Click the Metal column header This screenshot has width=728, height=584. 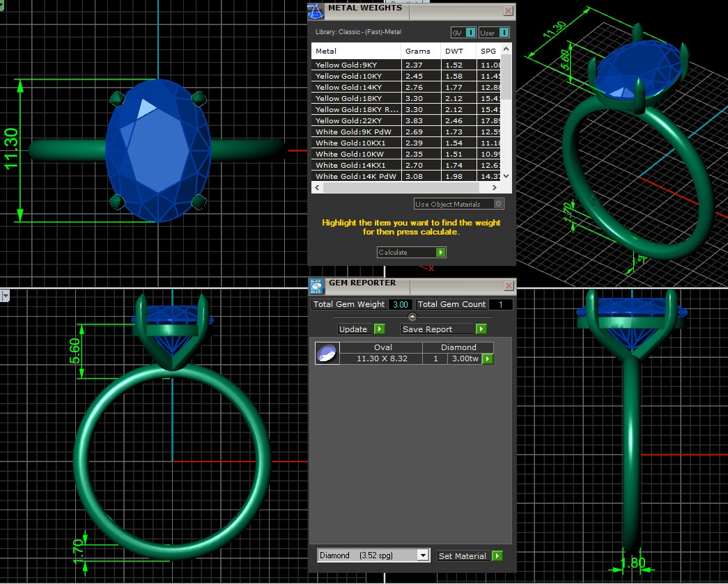pos(356,52)
